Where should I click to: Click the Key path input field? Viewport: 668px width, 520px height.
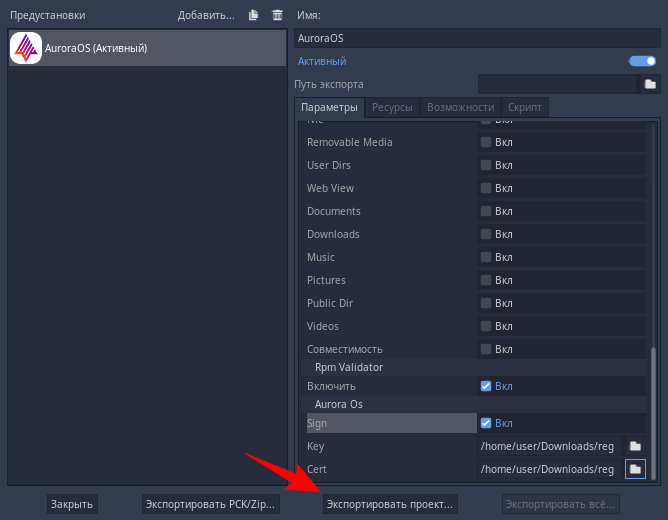pos(550,446)
